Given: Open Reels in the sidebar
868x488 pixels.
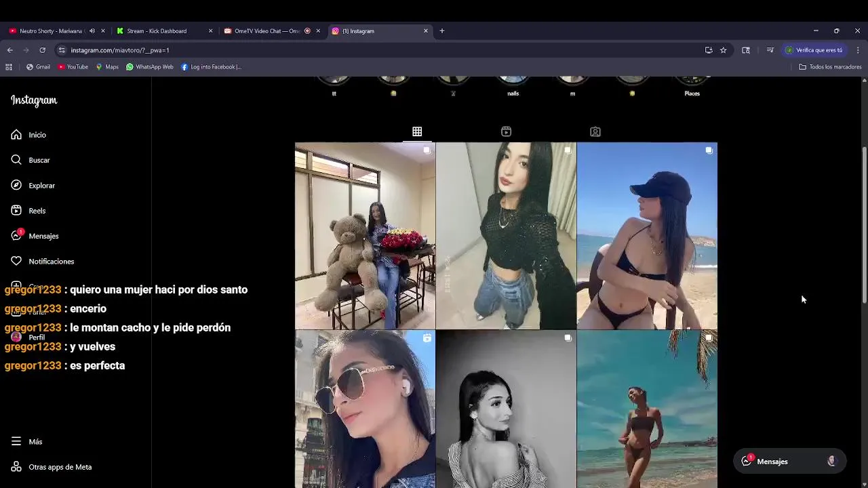Looking at the screenshot, I should [28, 211].
